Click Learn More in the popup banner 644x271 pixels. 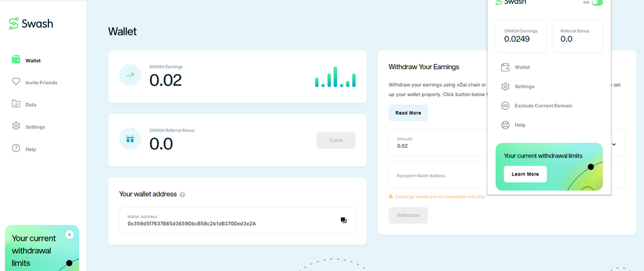(x=525, y=174)
